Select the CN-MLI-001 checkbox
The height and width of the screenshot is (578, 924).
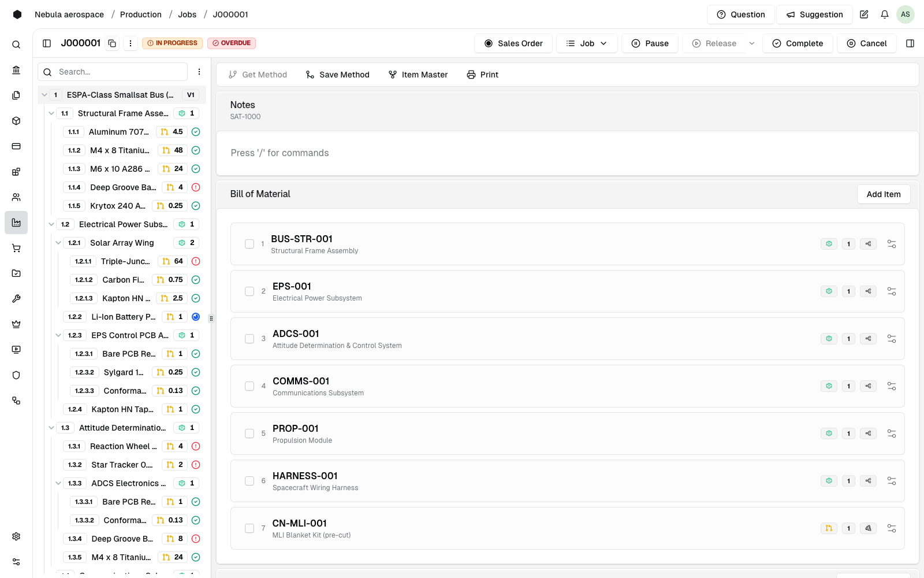[249, 528]
